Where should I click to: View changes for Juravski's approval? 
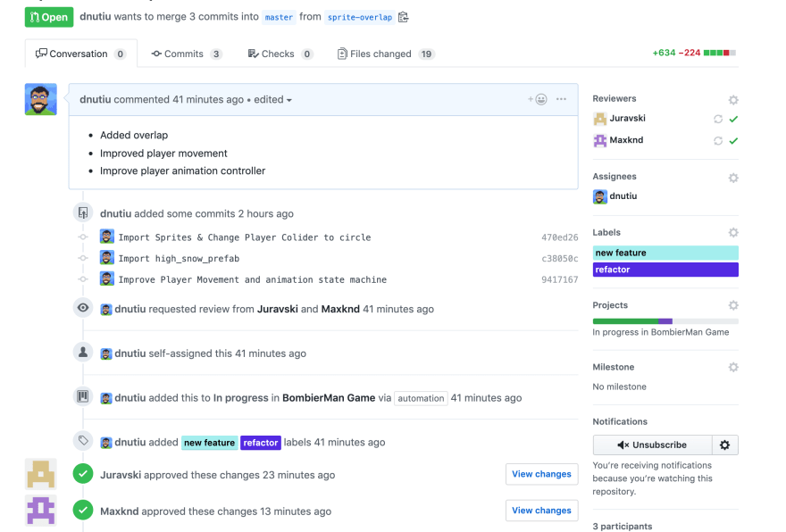(541, 474)
